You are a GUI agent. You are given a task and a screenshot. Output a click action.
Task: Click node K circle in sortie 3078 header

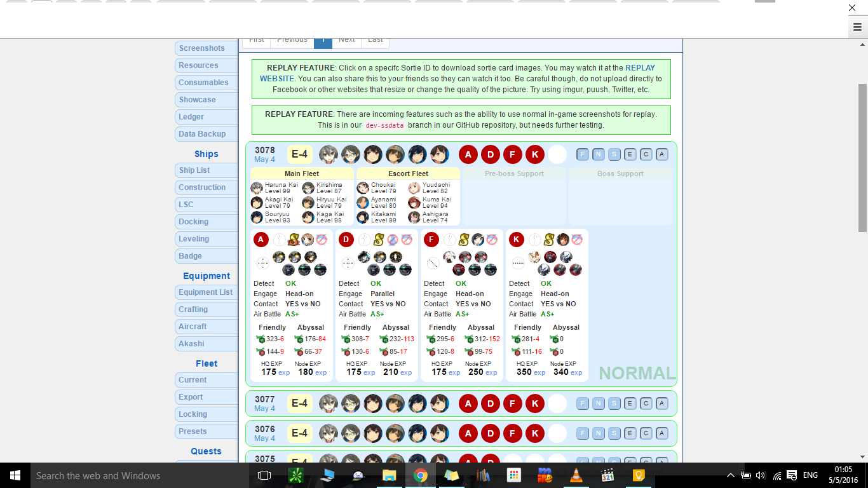coord(535,154)
